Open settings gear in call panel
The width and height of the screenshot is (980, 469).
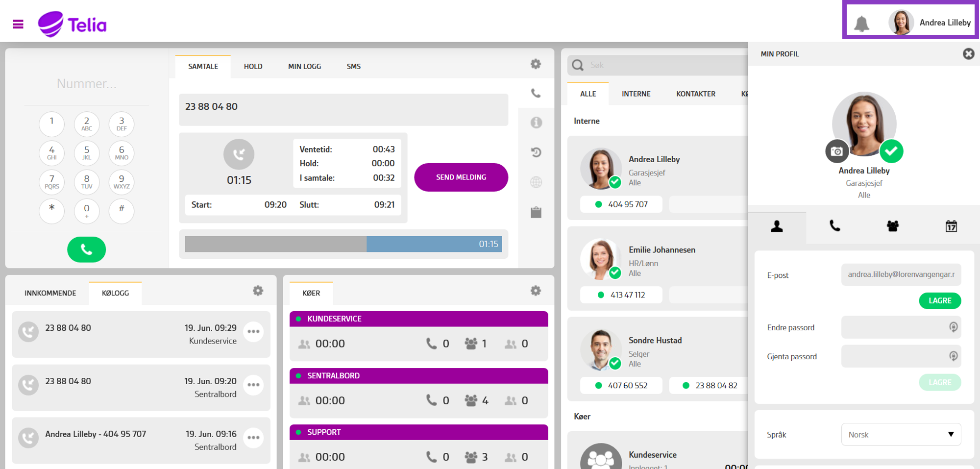tap(536, 64)
